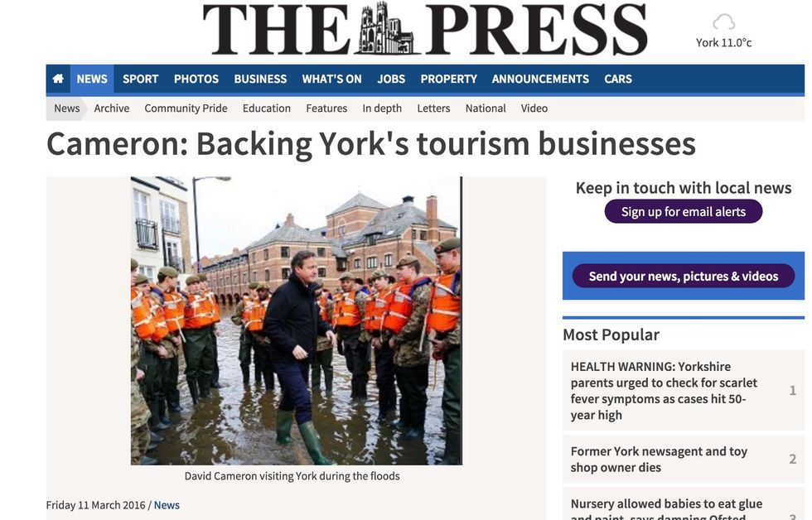Open the Sport section
812x520 pixels.
click(140, 79)
